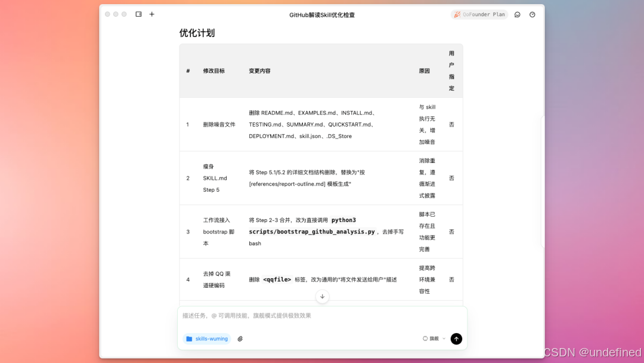The height and width of the screenshot is (363, 644).
Task: Open the smiley chat feedback icon
Action: point(518,14)
